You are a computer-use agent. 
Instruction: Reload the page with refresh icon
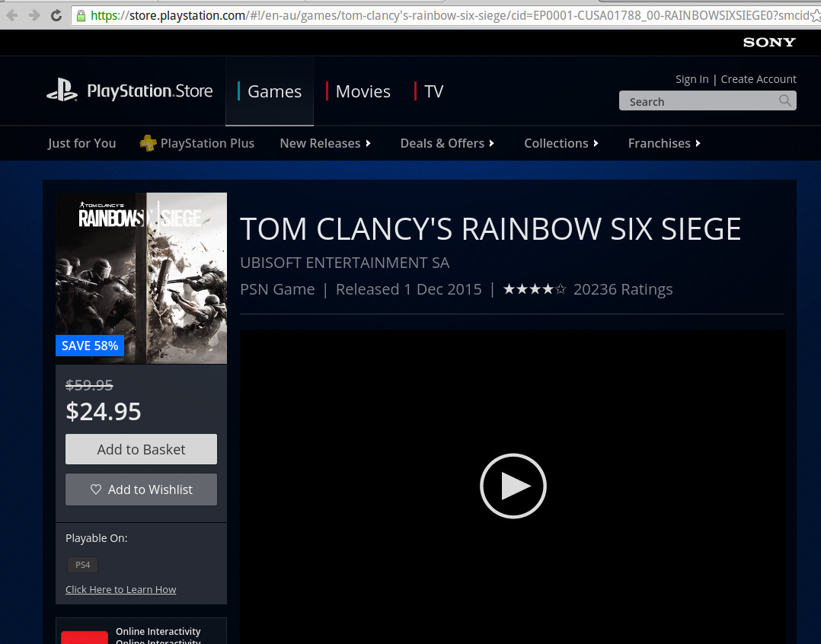56,16
